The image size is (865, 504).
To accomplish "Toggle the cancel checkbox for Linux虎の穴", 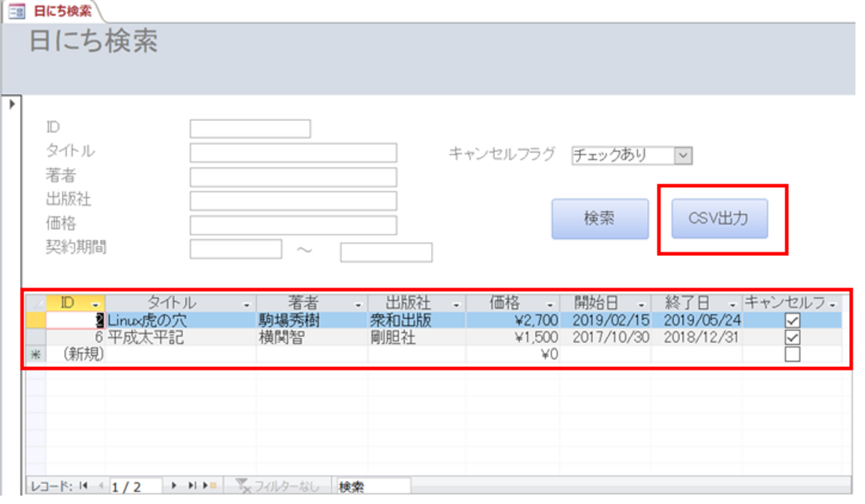I will point(792,320).
